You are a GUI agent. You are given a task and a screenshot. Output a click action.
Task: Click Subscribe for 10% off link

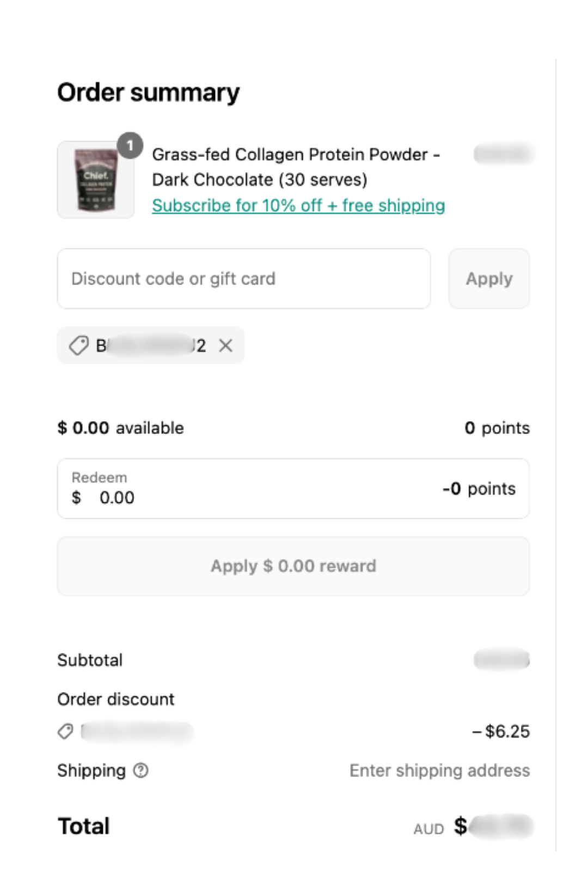click(298, 205)
